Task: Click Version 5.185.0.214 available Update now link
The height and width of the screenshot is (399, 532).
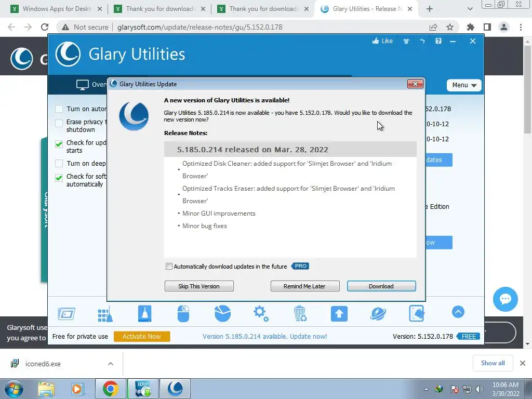Action: [264, 336]
